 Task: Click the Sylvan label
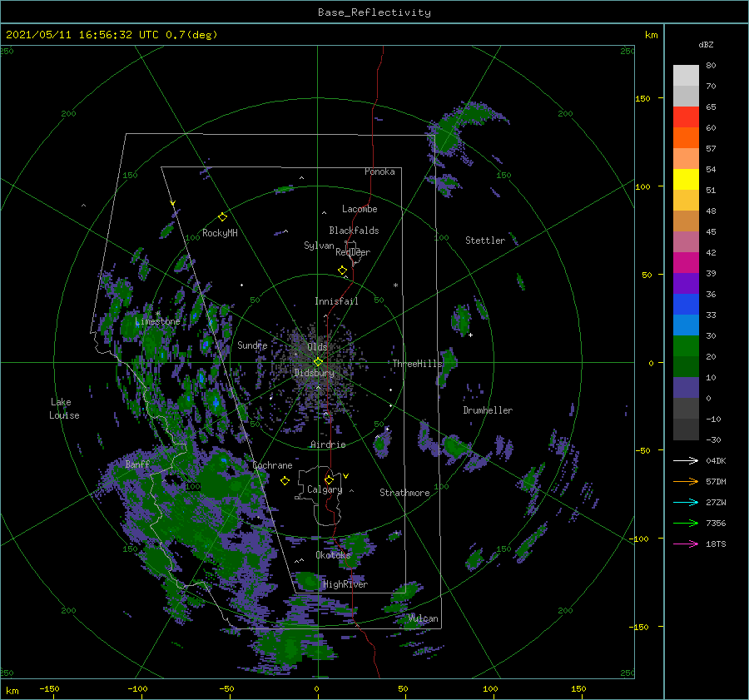319,246
